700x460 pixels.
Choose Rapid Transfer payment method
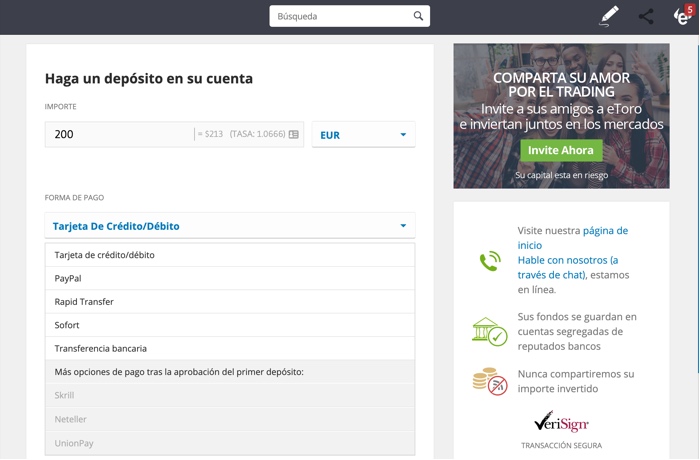230,301
